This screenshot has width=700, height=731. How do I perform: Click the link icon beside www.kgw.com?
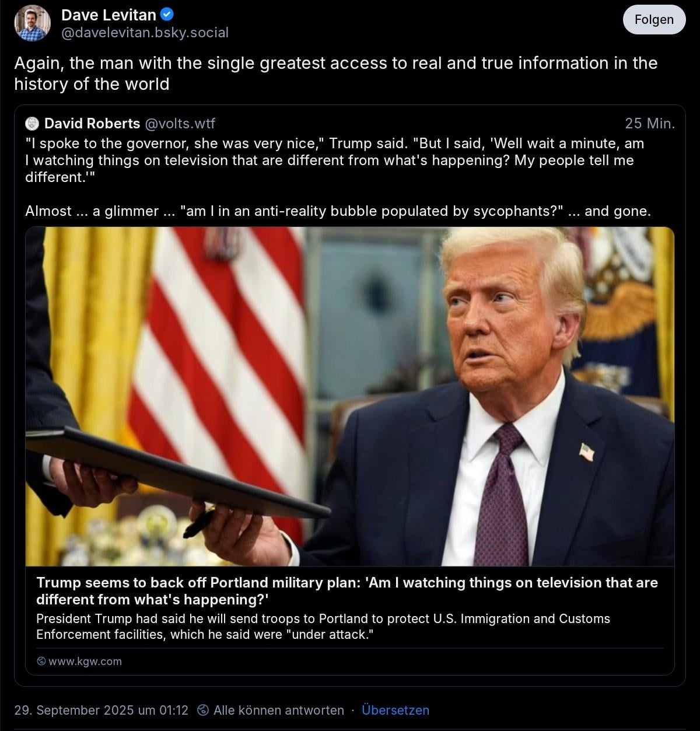pos(41,661)
